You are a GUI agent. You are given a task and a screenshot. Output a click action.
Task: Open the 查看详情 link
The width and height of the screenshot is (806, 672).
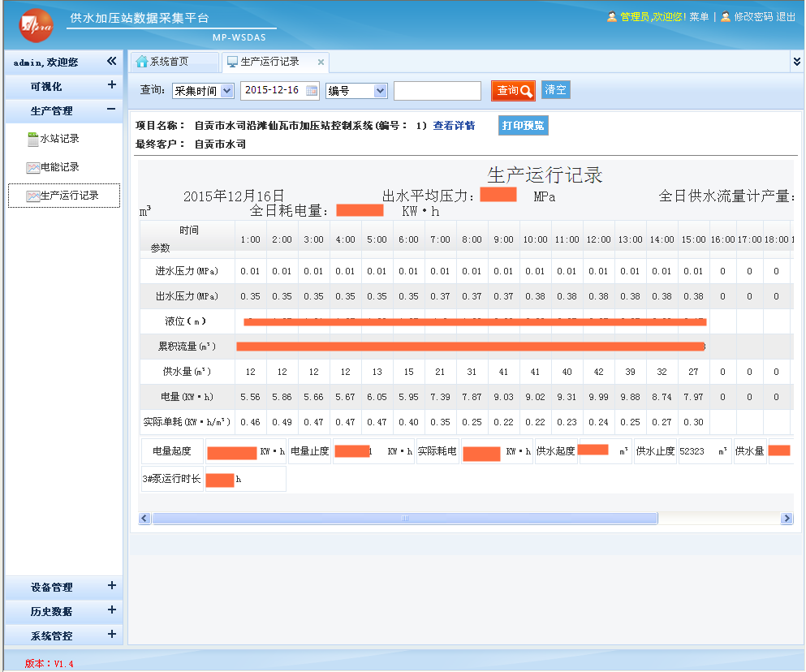coord(454,126)
